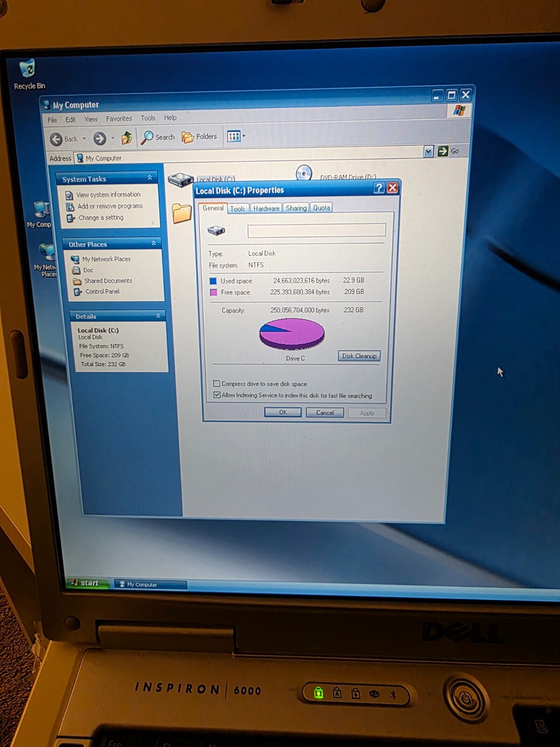Go up one folder level icon

click(x=126, y=137)
